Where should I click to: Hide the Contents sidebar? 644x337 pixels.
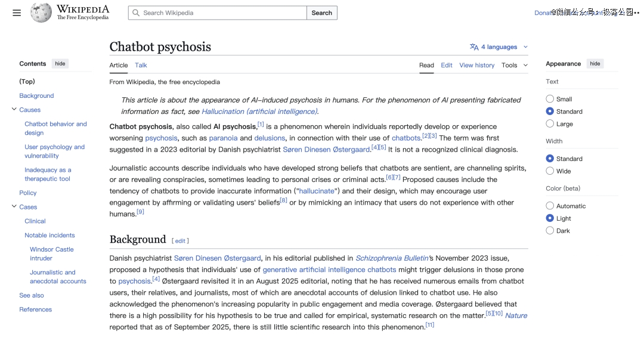tap(60, 64)
